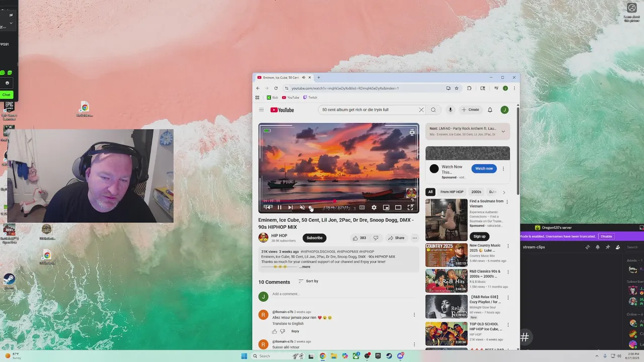The height and width of the screenshot is (362, 644).
Task: Click the Watch now ad button
Action: coord(484,168)
